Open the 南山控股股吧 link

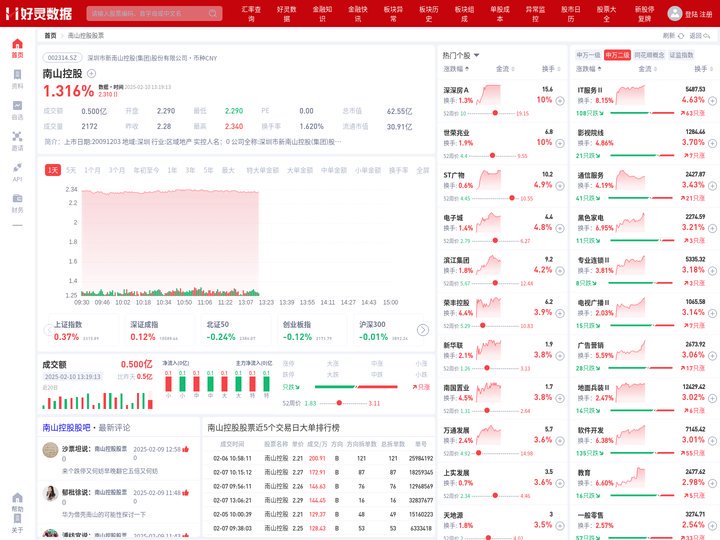(66, 428)
